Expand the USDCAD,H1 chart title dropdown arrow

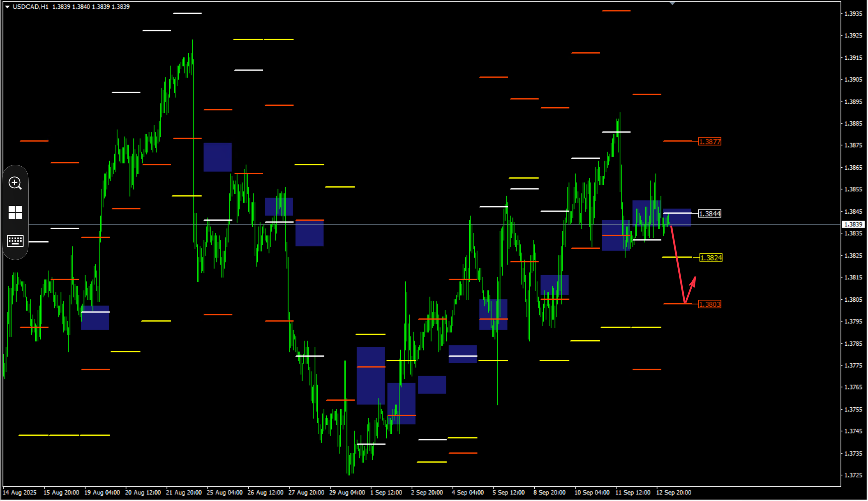click(x=7, y=7)
